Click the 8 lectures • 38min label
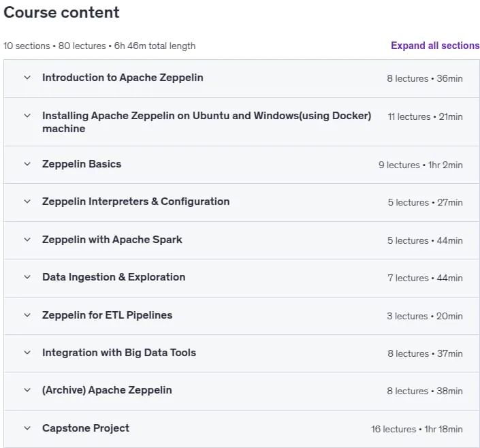The height and width of the screenshot is (448, 480). point(425,391)
